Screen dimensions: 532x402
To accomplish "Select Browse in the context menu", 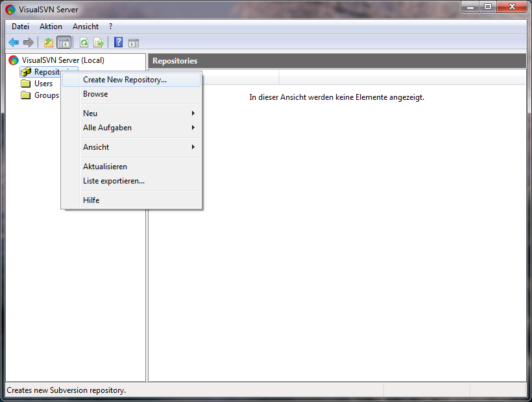I will coord(131,94).
